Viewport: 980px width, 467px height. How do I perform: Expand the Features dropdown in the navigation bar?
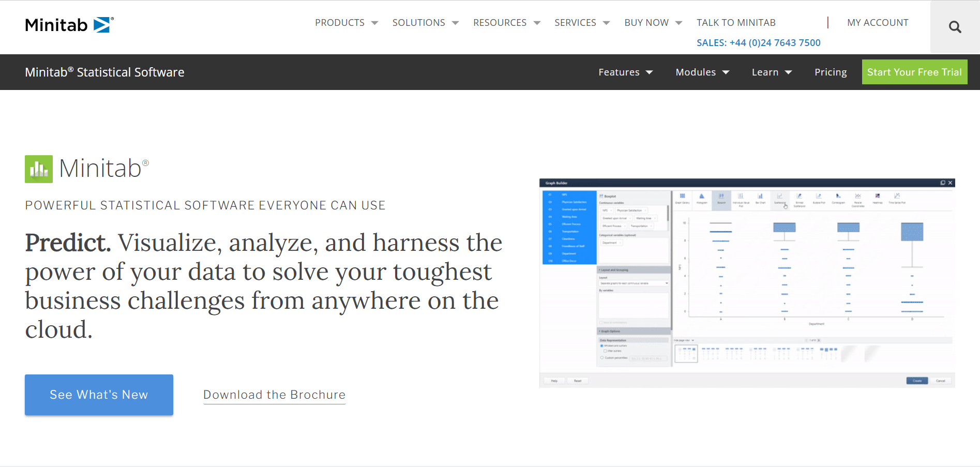pos(626,72)
